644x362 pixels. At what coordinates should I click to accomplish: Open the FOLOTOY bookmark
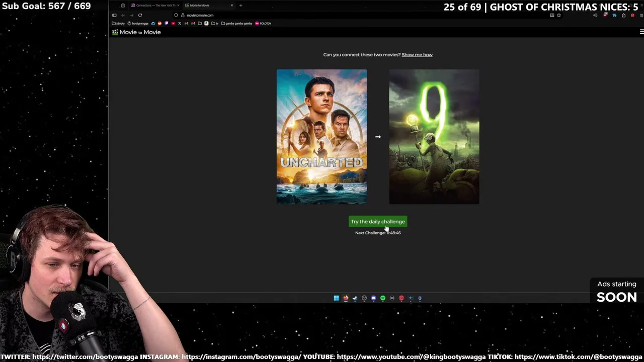click(263, 24)
